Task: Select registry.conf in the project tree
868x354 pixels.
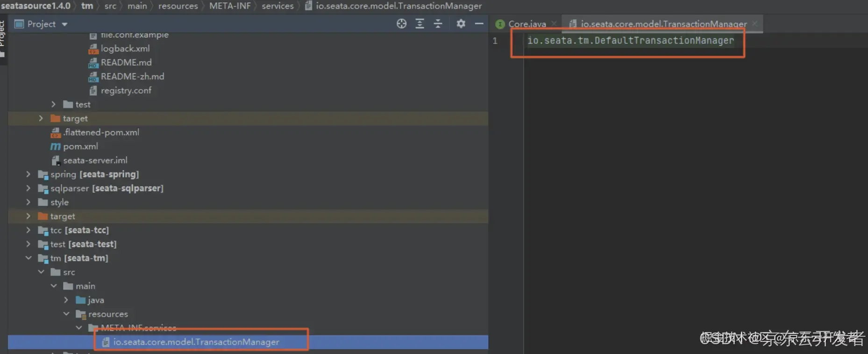Action: (126, 91)
